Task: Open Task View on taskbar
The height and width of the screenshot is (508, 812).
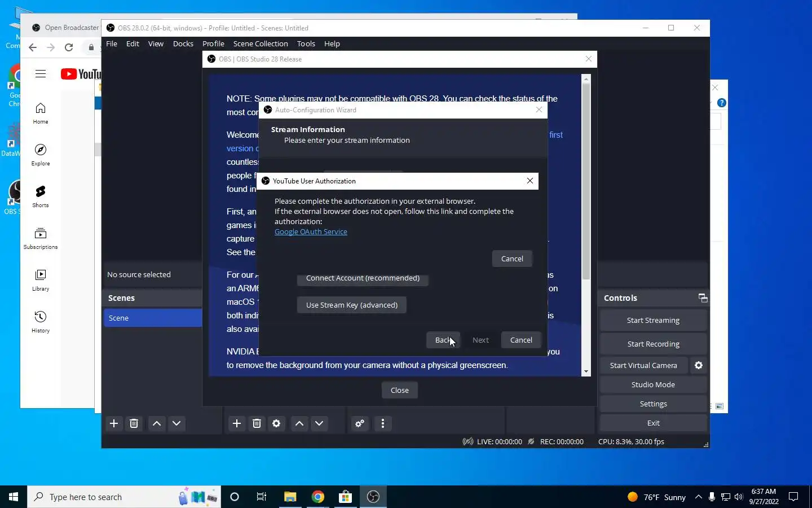Action: click(262, 497)
